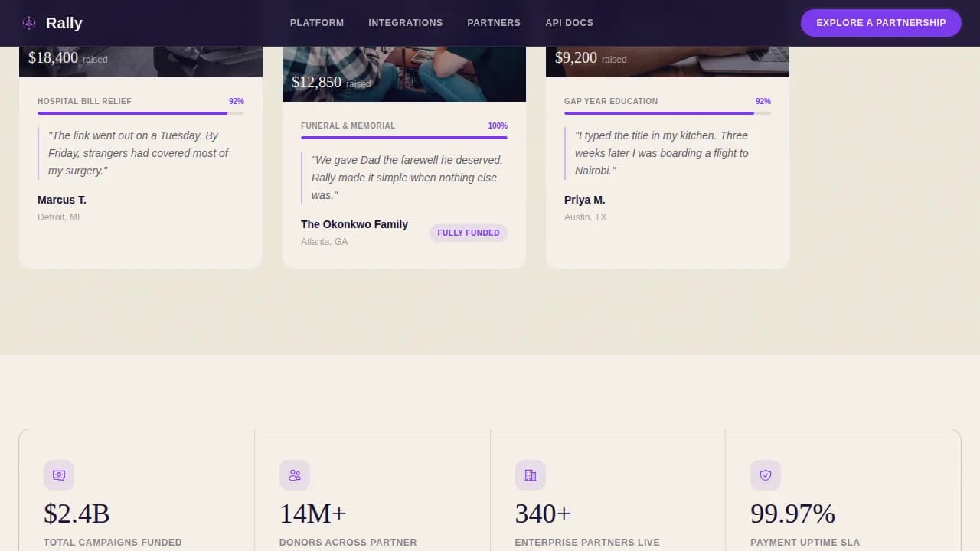Click the Funeral & Memorial label

(x=348, y=126)
